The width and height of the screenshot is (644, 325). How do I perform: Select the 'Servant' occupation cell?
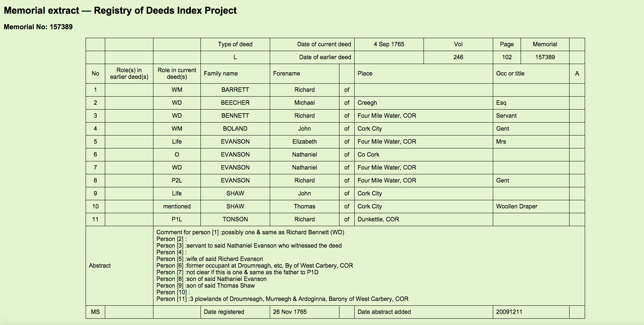[x=506, y=115]
